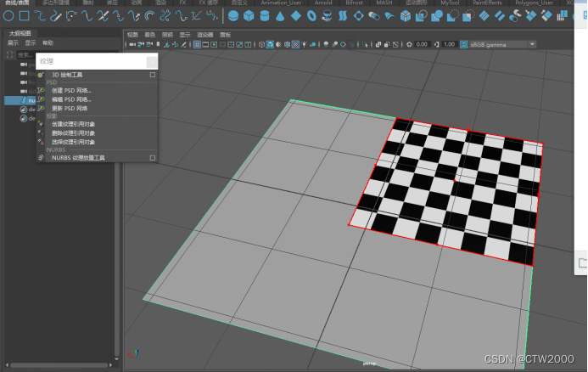Create a NURBS plane diamond icon
Image resolution: width=588 pixels, height=372 pixels.
pos(296,16)
